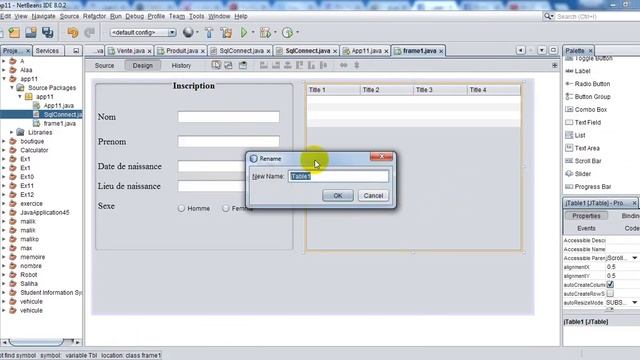The height and width of the screenshot is (360, 640).
Task: Click the Events button in properties panel
Action: pos(586,228)
